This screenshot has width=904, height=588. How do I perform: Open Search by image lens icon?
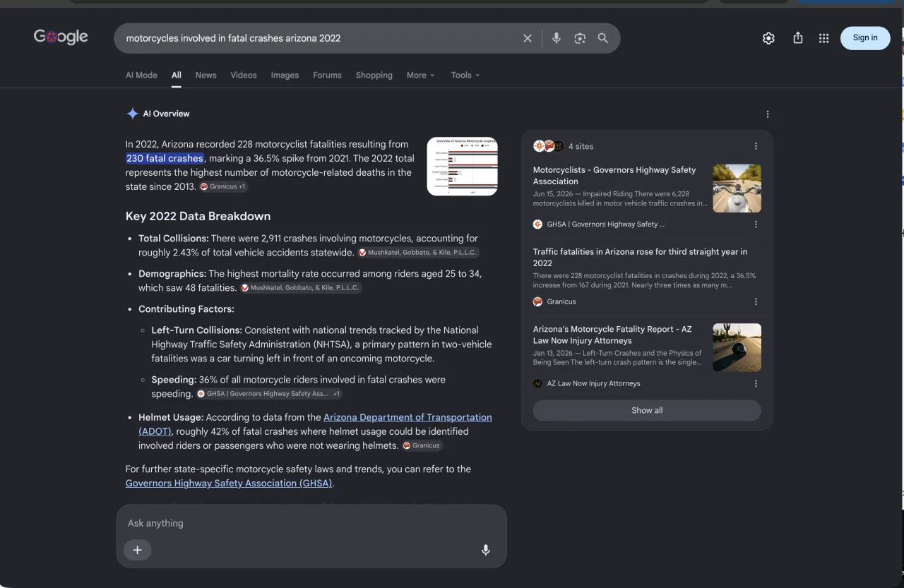click(x=580, y=38)
